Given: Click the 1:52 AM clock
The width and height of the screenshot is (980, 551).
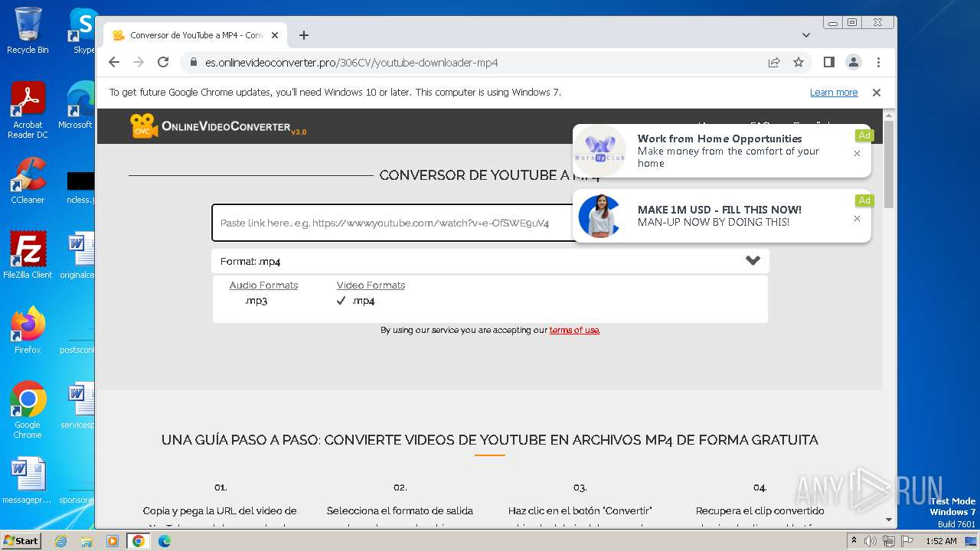Looking at the screenshot, I should click(x=941, y=541).
